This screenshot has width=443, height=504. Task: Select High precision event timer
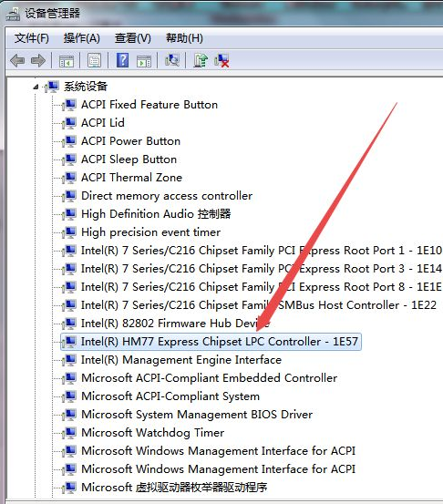[x=150, y=232]
